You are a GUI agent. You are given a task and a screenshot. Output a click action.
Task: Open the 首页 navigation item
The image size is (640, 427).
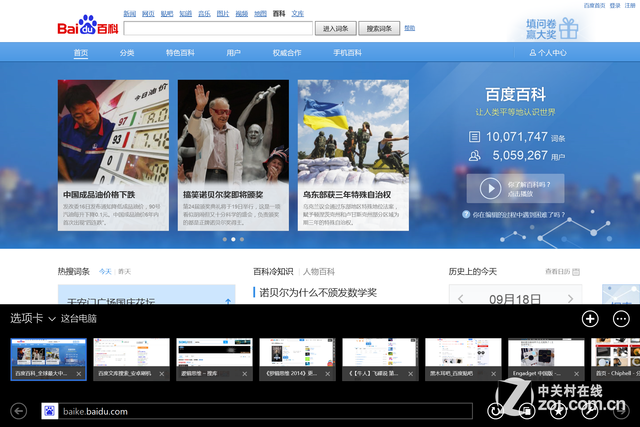point(81,53)
